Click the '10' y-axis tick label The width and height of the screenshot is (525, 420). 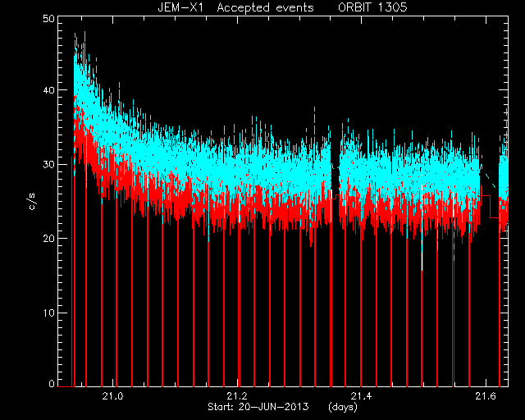(x=48, y=313)
